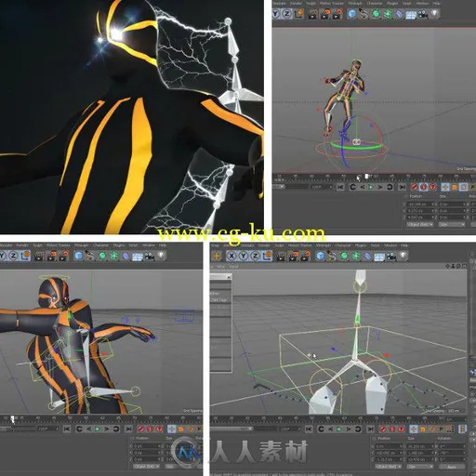Image resolution: width=476 pixels, height=476 pixels.
Task: Toggle Autokeying in bottom-right window
Action: tap(392, 429)
